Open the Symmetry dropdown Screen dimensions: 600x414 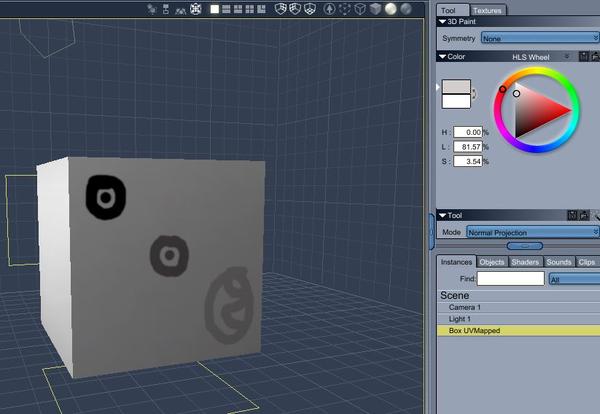540,38
